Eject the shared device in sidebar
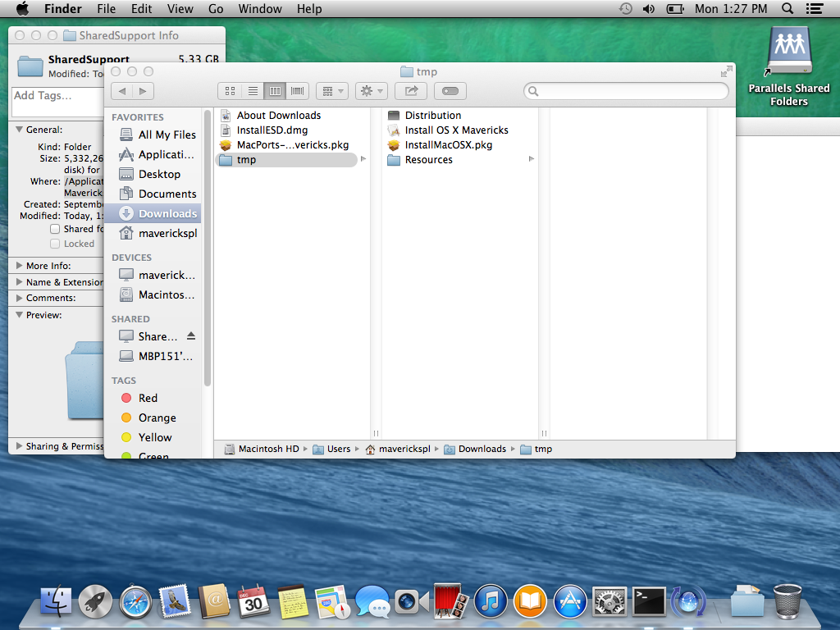The image size is (840, 630). (x=191, y=336)
